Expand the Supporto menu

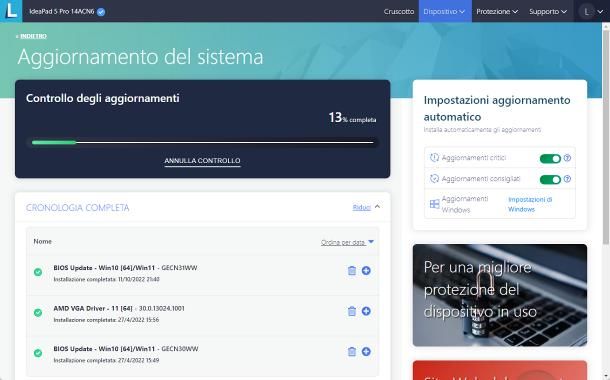point(548,11)
